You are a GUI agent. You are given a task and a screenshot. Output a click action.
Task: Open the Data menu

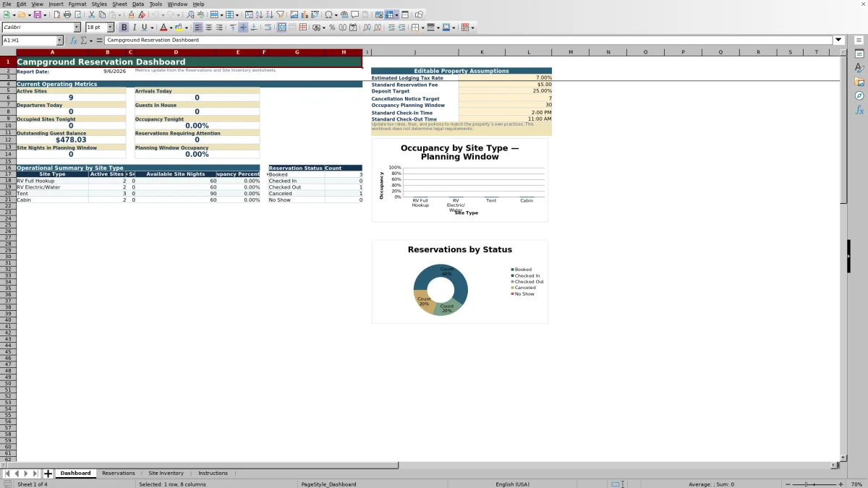click(137, 4)
